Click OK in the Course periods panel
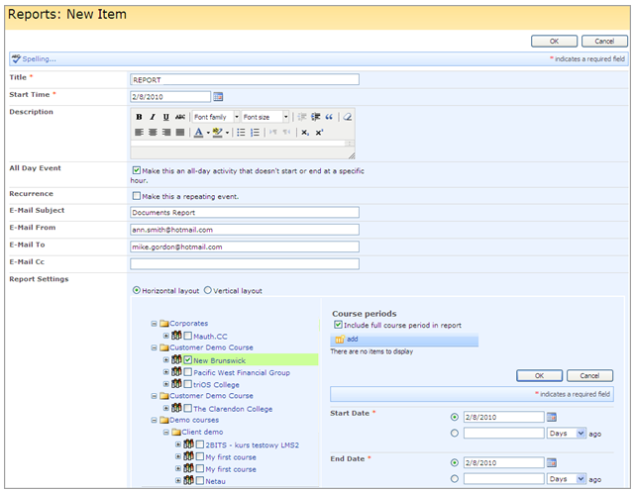Viewport: 634px width, 492px height. click(x=539, y=376)
